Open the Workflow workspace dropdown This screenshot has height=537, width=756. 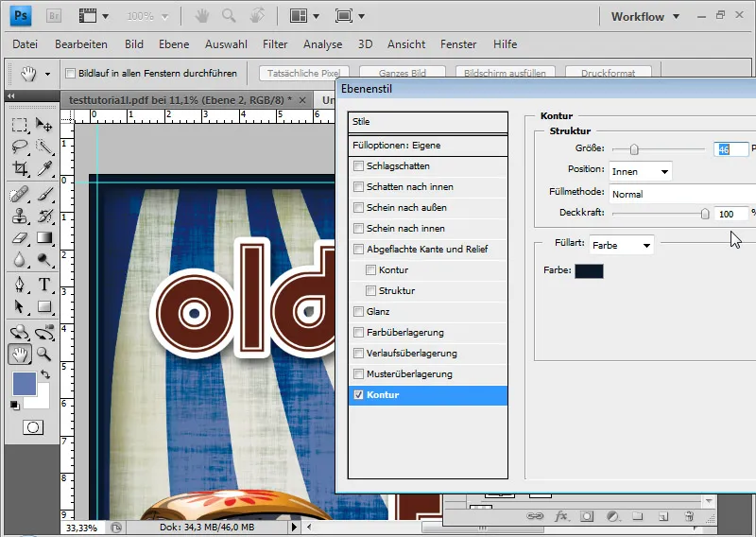point(645,16)
